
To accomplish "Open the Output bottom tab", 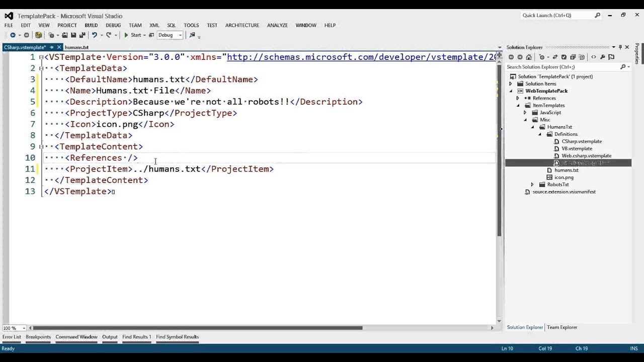I will tap(110, 337).
